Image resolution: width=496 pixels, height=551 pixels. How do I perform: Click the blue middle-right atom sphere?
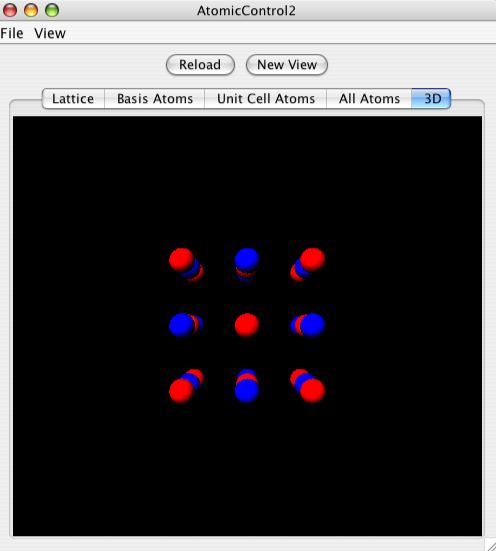pos(313,325)
